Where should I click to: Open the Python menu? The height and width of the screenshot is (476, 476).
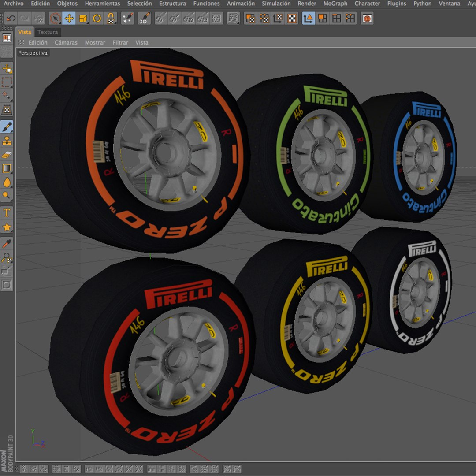pos(422,4)
